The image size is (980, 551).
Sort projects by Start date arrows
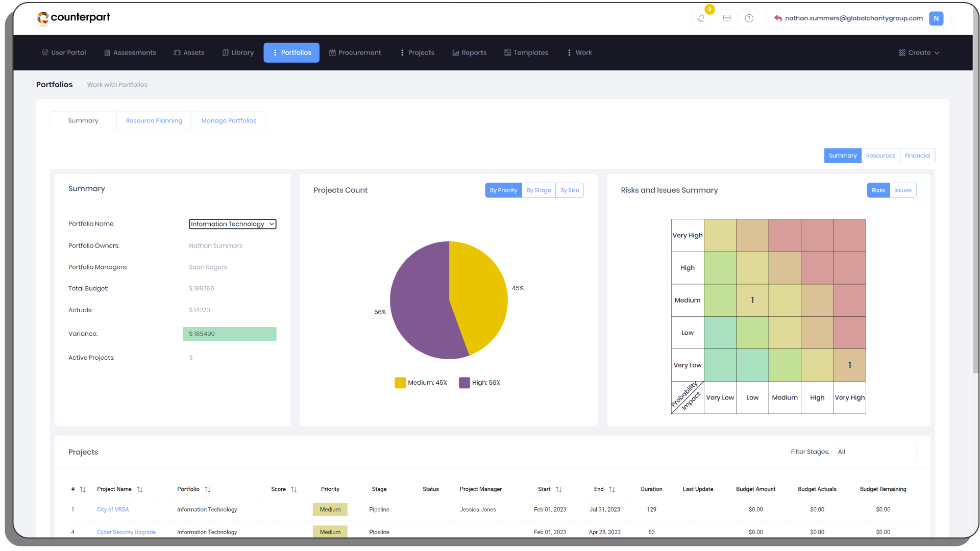pos(558,489)
